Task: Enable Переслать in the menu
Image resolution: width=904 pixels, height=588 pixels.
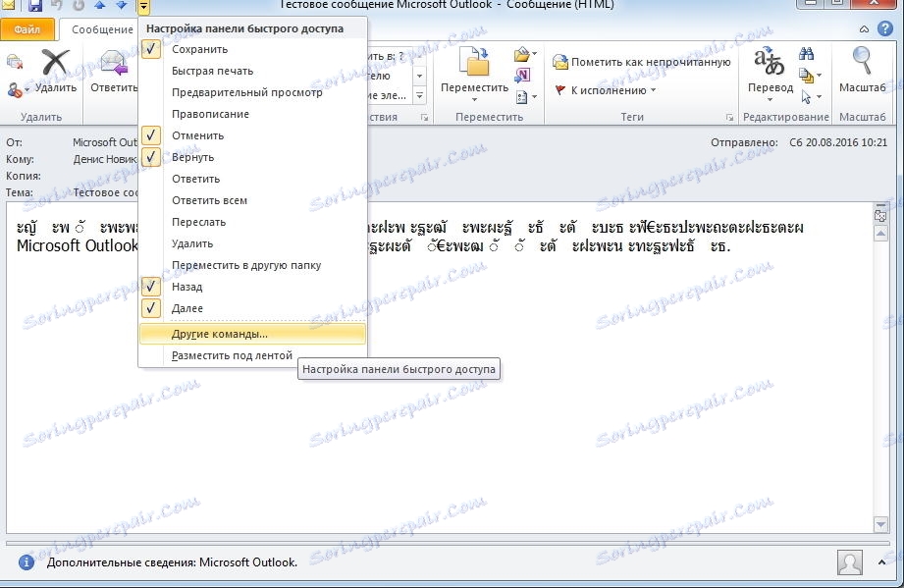Action: [252, 223]
